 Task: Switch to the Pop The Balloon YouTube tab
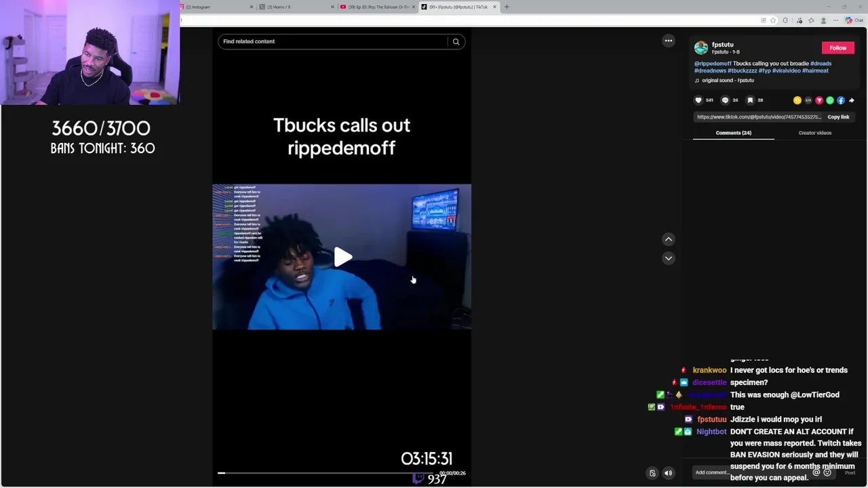378,7
